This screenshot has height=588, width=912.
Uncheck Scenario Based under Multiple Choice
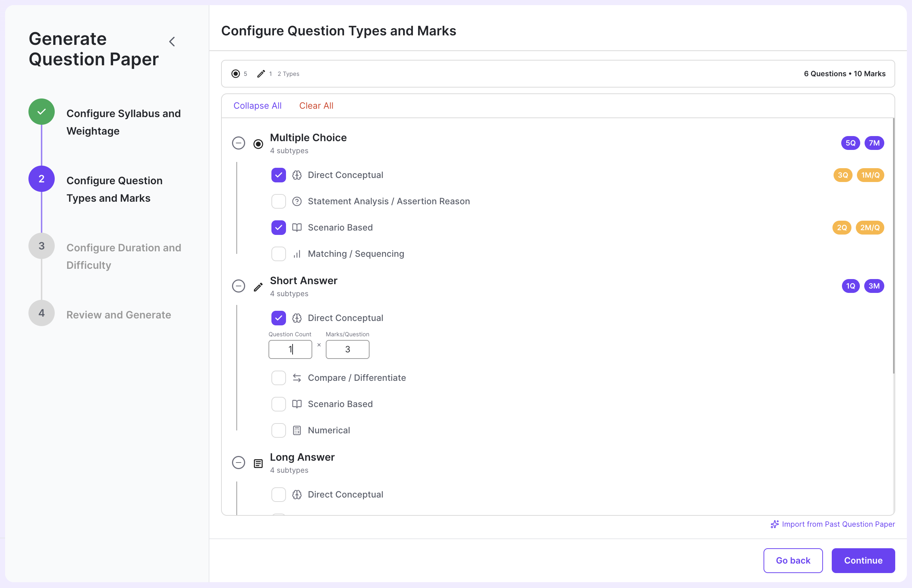click(278, 227)
